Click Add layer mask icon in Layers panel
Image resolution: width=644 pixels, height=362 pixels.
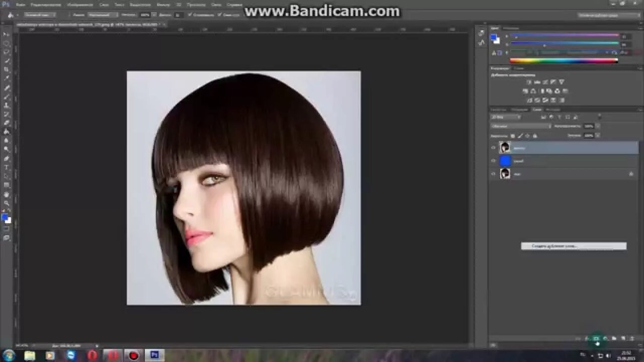tap(596, 339)
